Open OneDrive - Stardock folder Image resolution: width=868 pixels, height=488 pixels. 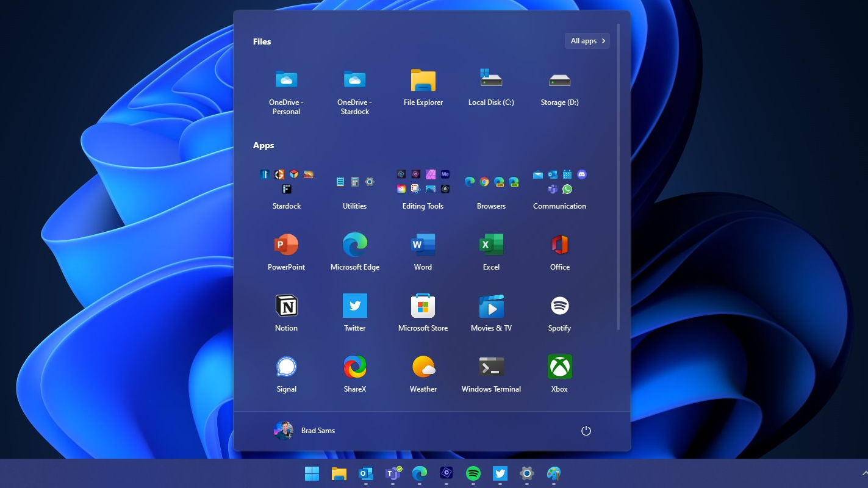(354, 91)
